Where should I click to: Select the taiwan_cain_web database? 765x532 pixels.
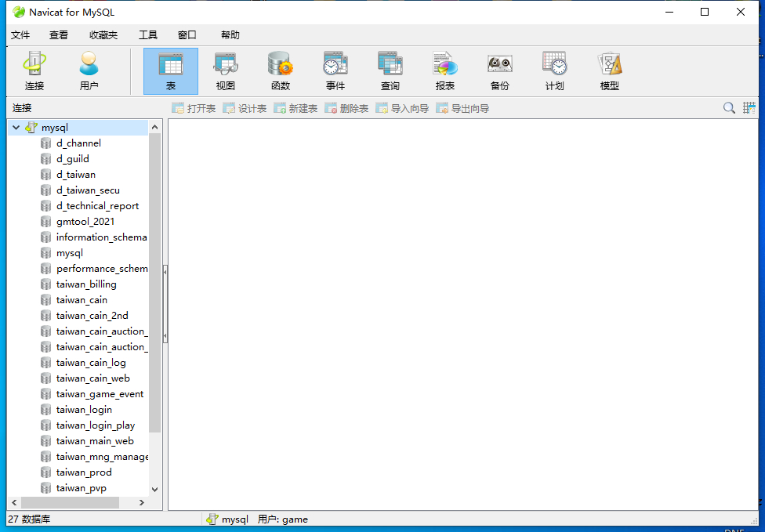tap(92, 378)
